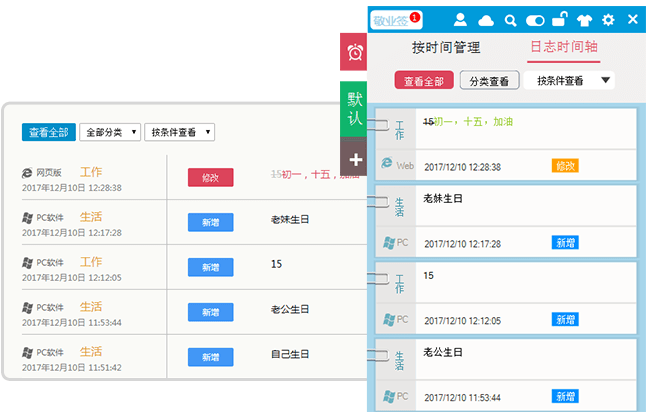Switch to the 按时间管理 tab
654x419 pixels.
click(x=446, y=47)
